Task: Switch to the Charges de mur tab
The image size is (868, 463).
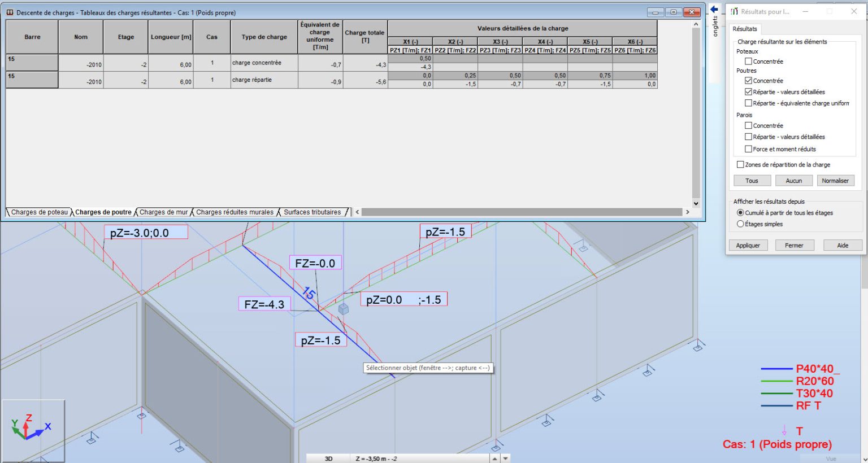Action: tap(163, 212)
